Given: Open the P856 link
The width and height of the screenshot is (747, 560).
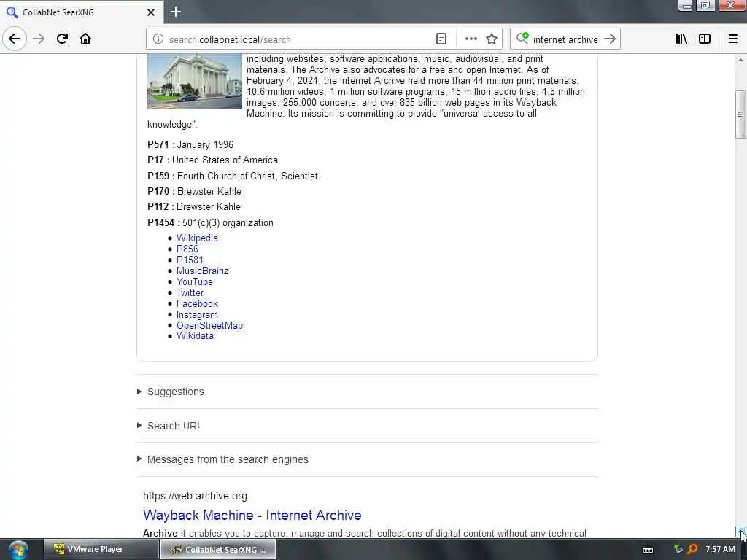Looking at the screenshot, I should 187,249.
